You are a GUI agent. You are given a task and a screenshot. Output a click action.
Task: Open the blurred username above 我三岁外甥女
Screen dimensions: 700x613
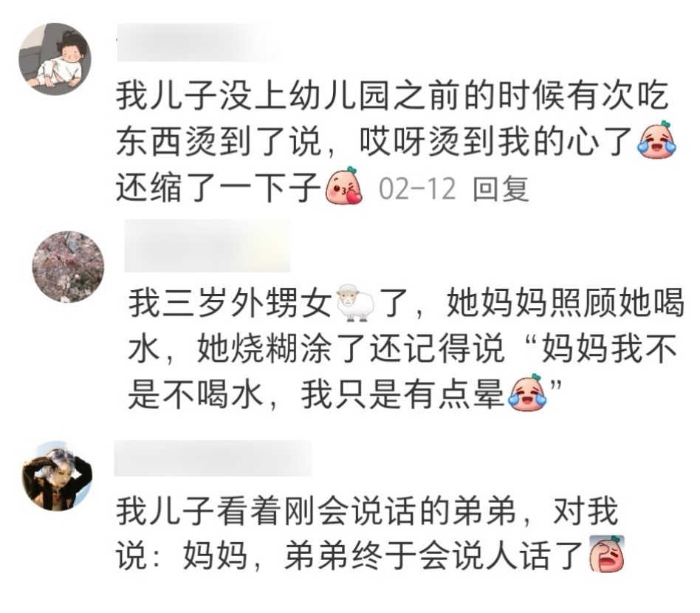tap(207, 245)
